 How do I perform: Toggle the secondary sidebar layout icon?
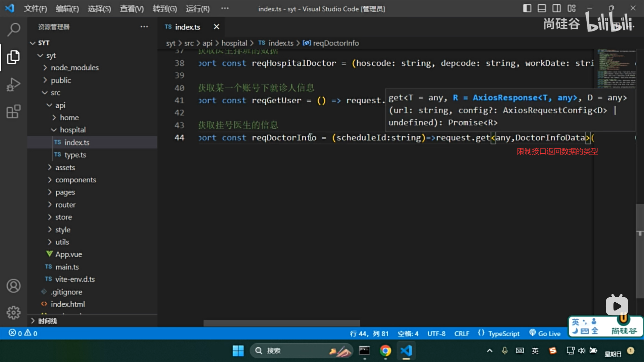[556, 8]
